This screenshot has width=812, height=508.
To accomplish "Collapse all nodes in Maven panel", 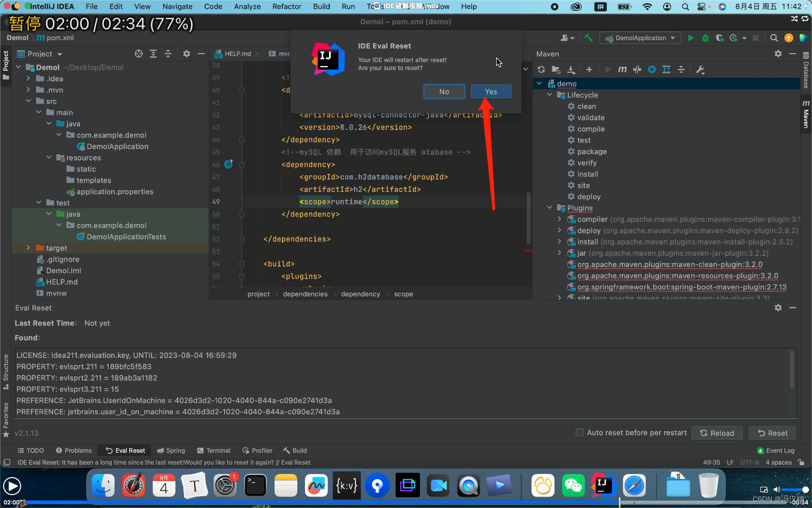I will [x=681, y=70].
